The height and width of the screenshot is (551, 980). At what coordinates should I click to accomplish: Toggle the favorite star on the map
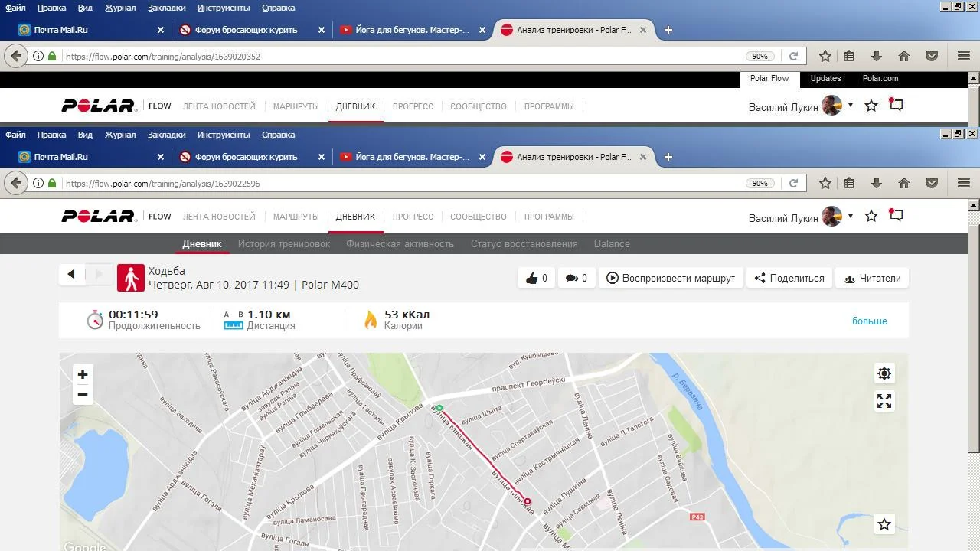[884, 524]
